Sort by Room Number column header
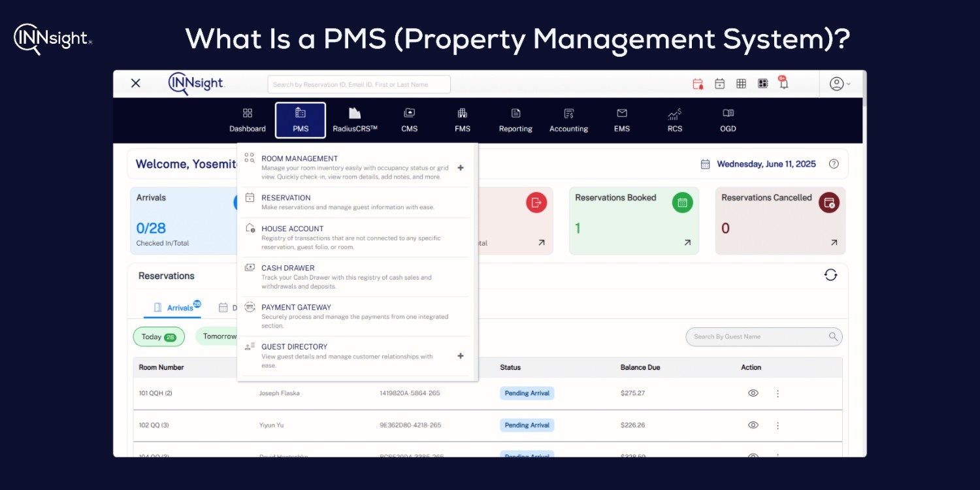This screenshot has width=980, height=490. point(161,367)
